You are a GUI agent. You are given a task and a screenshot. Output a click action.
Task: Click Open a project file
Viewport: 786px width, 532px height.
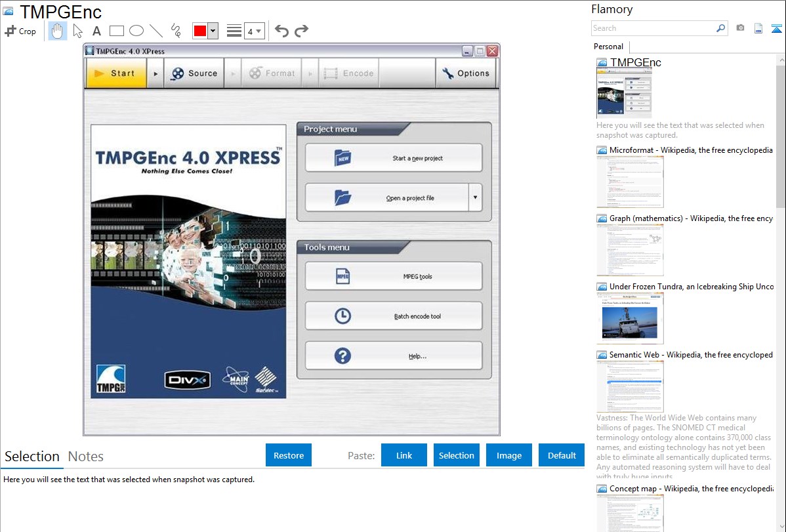pyautogui.click(x=386, y=197)
